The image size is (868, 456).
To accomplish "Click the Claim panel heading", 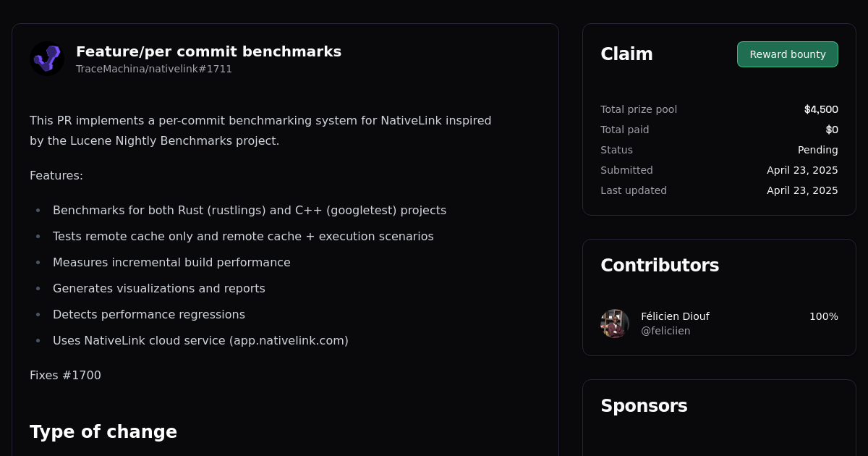I will (x=626, y=54).
